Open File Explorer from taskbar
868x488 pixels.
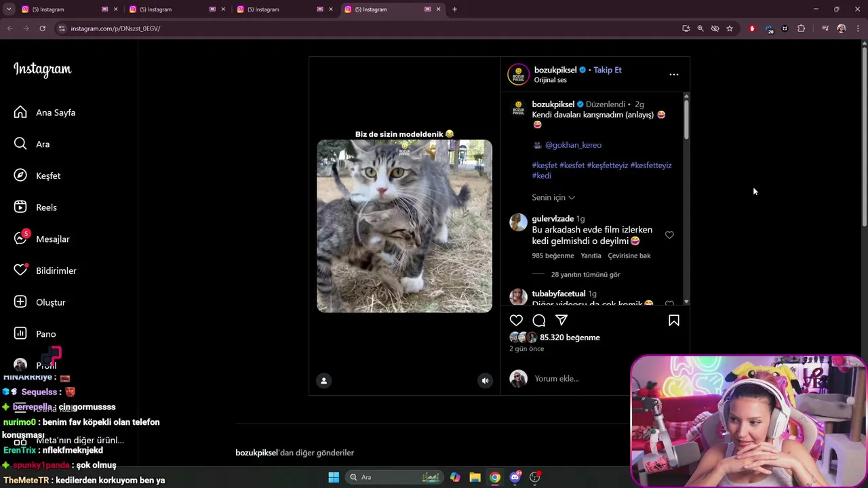475,477
